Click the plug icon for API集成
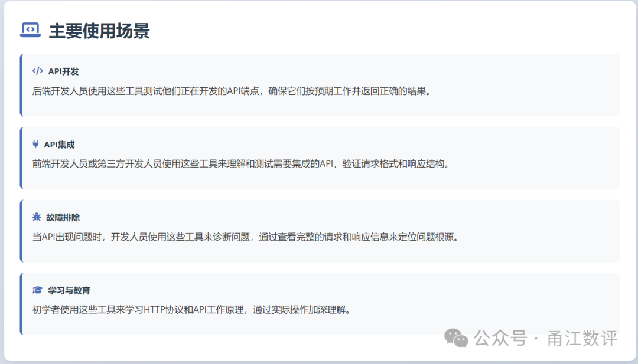This screenshot has width=638, height=364. (36, 144)
